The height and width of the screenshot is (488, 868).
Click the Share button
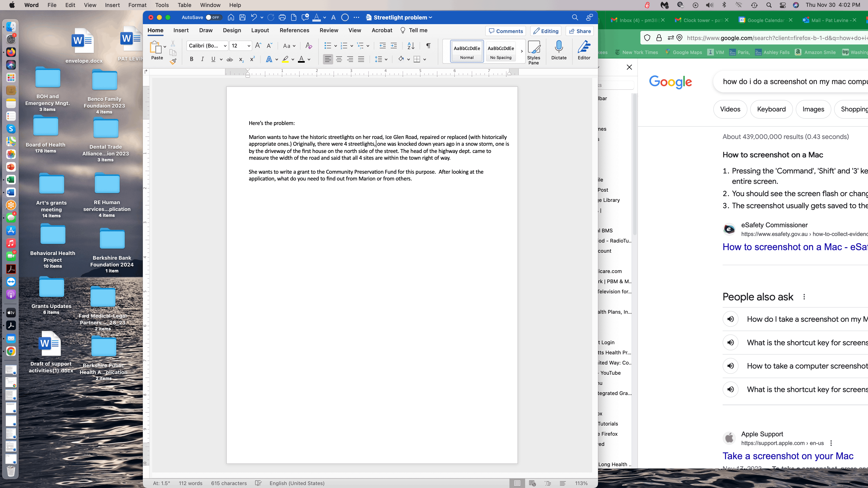coord(579,31)
